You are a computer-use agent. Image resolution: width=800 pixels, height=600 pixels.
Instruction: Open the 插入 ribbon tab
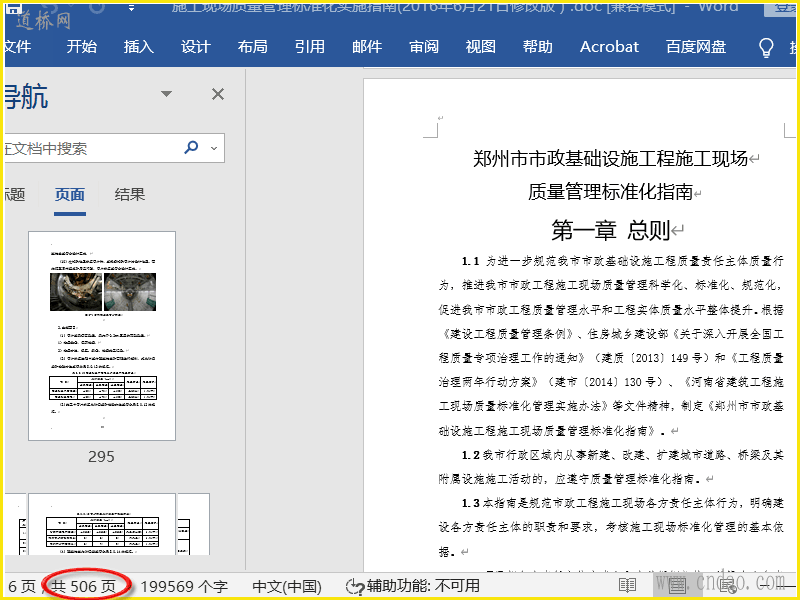139,47
